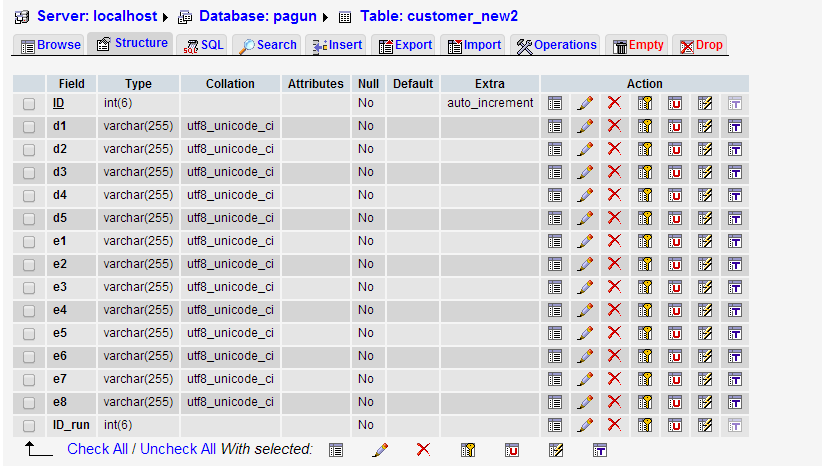Click the index icon for field e5

pyautogui.click(x=705, y=333)
